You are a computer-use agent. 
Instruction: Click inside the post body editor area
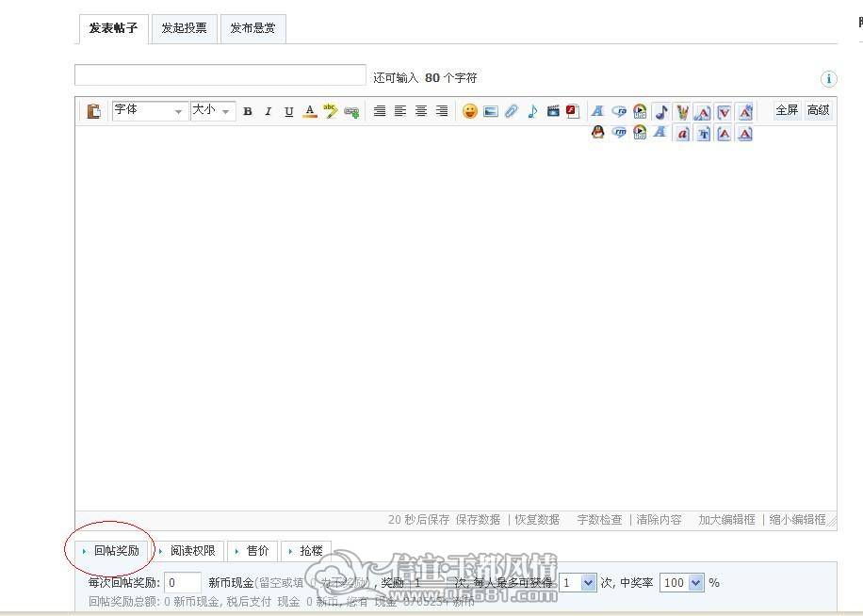pyautogui.click(x=456, y=319)
